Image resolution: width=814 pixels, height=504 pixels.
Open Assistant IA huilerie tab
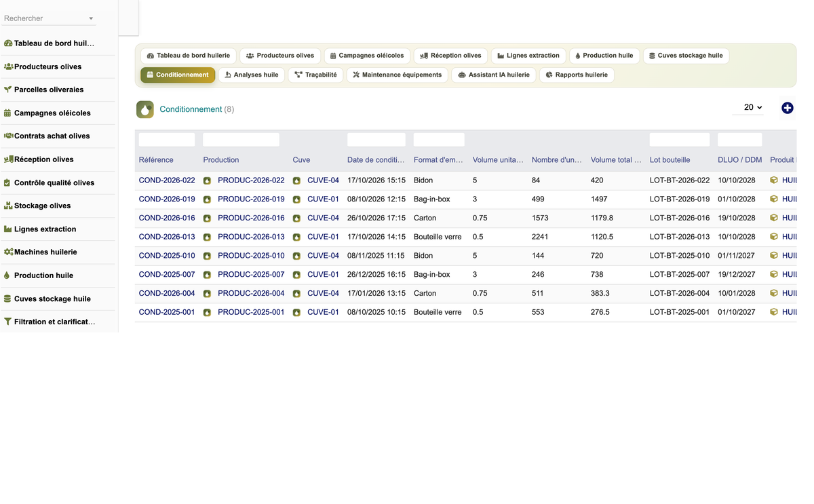pos(494,75)
